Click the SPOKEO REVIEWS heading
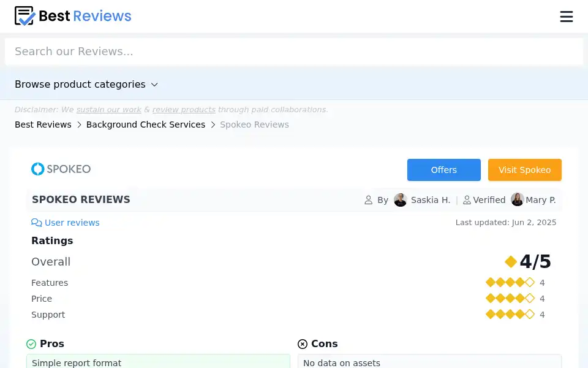588x368 pixels. 81,200
